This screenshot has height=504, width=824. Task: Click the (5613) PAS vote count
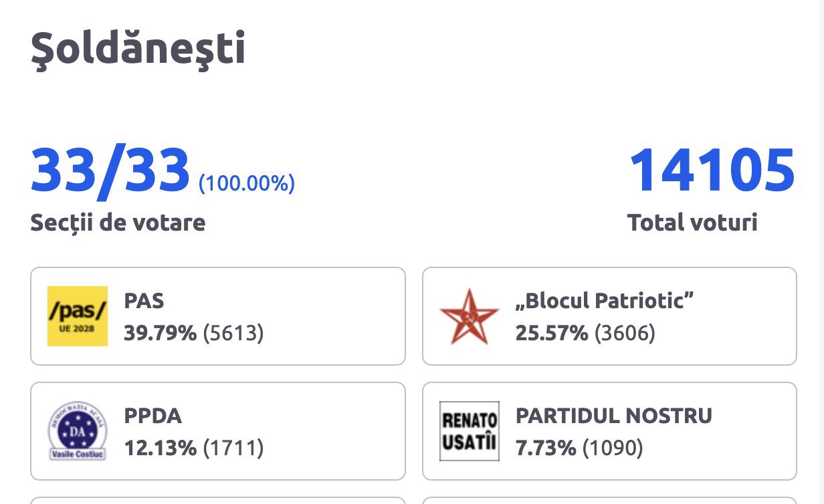tap(233, 333)
